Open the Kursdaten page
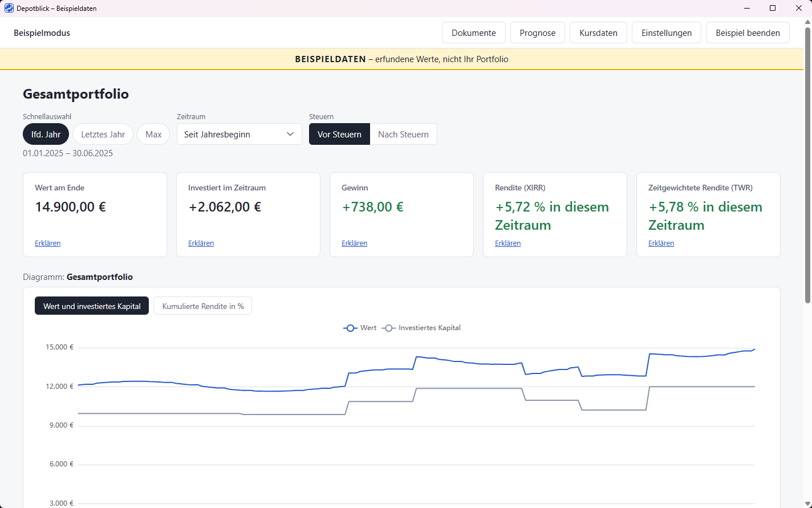The image size is (812, 508). 598,33
